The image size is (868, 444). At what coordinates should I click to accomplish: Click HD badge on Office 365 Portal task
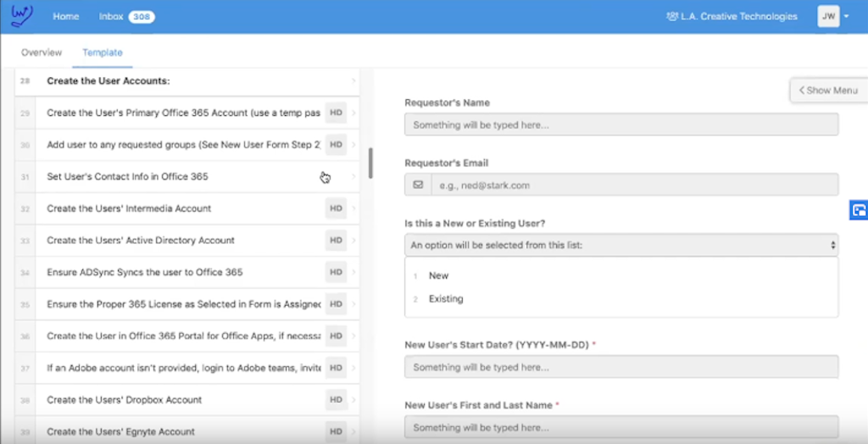coord(336,336)
